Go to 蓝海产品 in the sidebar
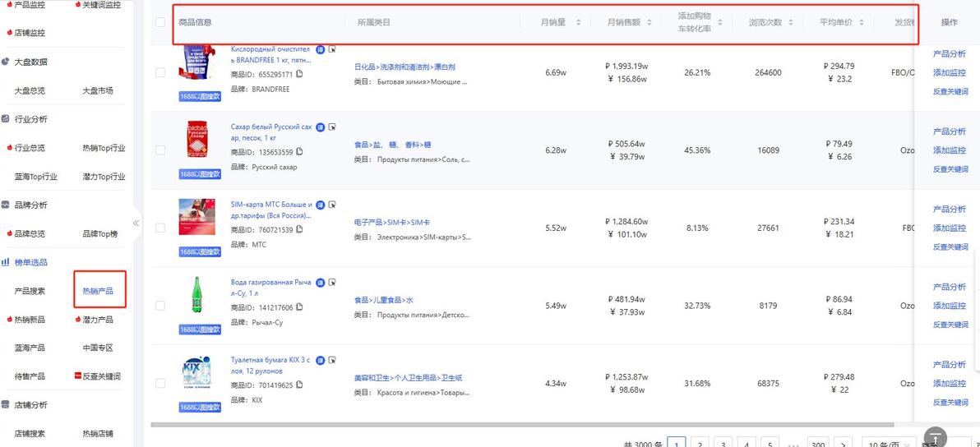The width and height of the screenshot is (980, 447). [x=30, y=348]
